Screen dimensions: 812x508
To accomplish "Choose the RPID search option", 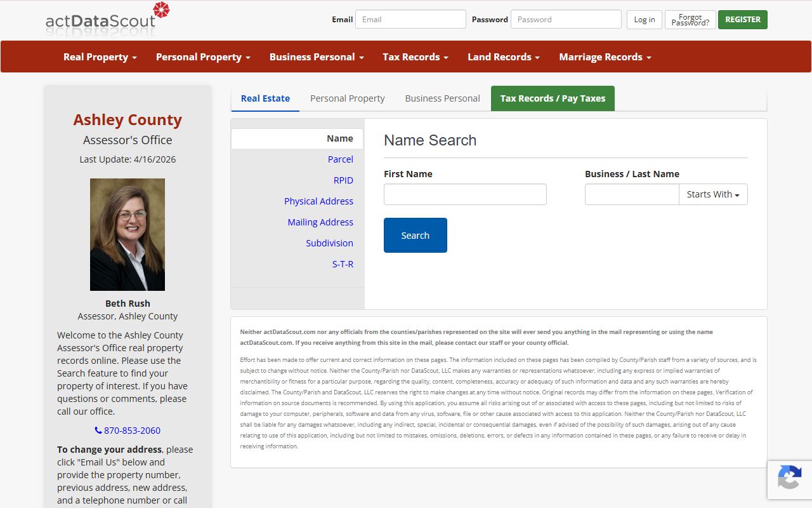I will [x=343, y=180].
